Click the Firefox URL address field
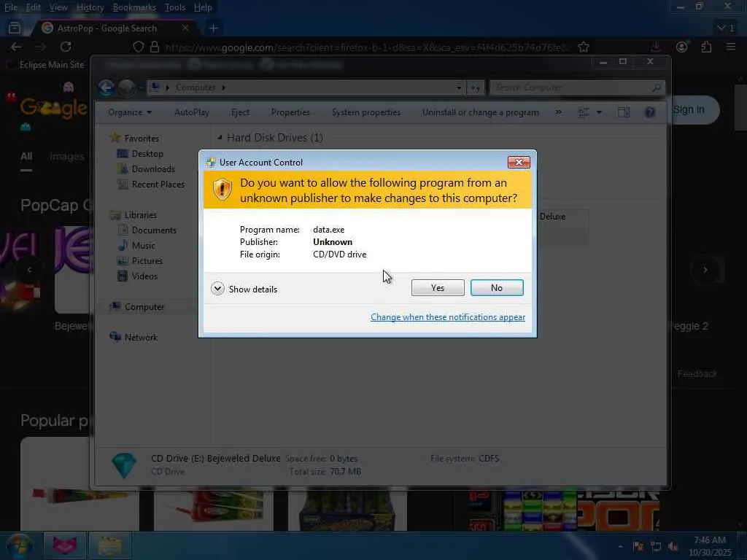 [x=367, y=47]
